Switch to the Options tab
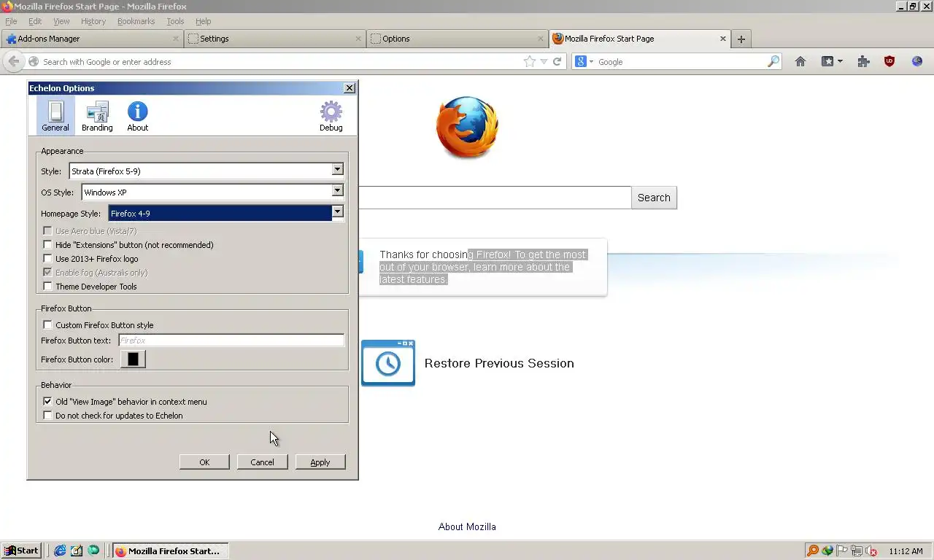Viewport: 934px width, 560px height. [457, 39]
